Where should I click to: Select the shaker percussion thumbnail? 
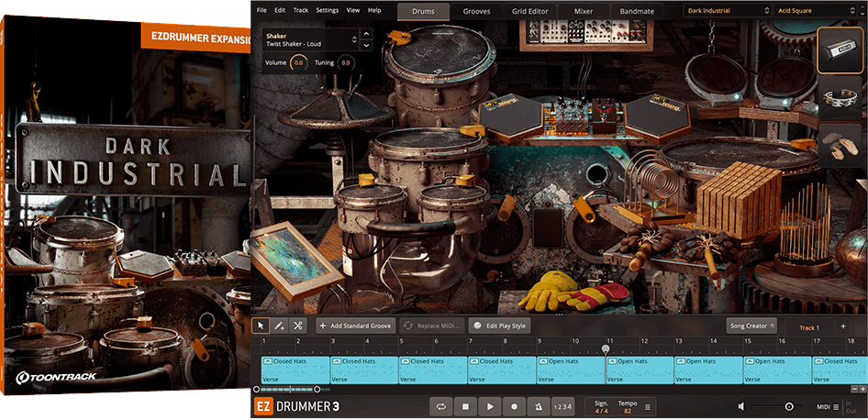[x=840, y=50]
